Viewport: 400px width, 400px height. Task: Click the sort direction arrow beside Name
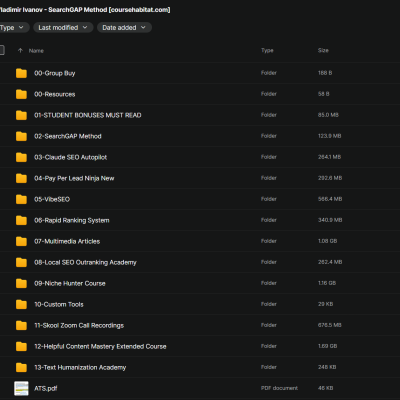(20, 51)
